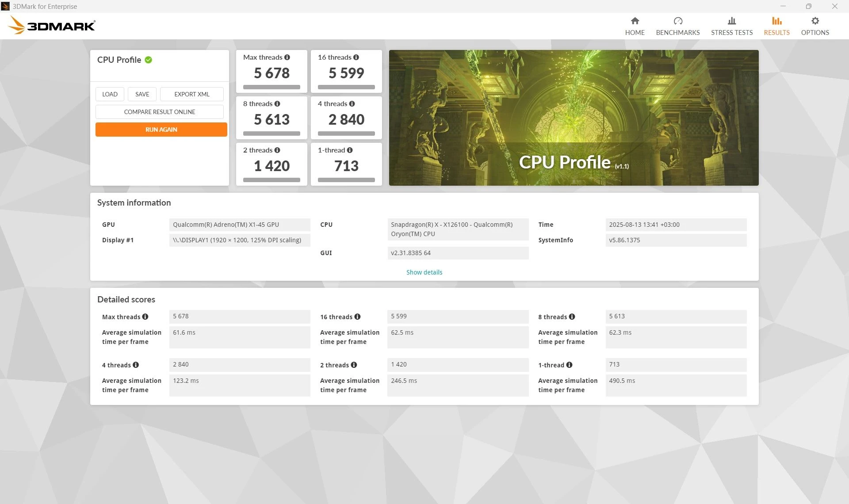Select the Results tab

point(776,26)
